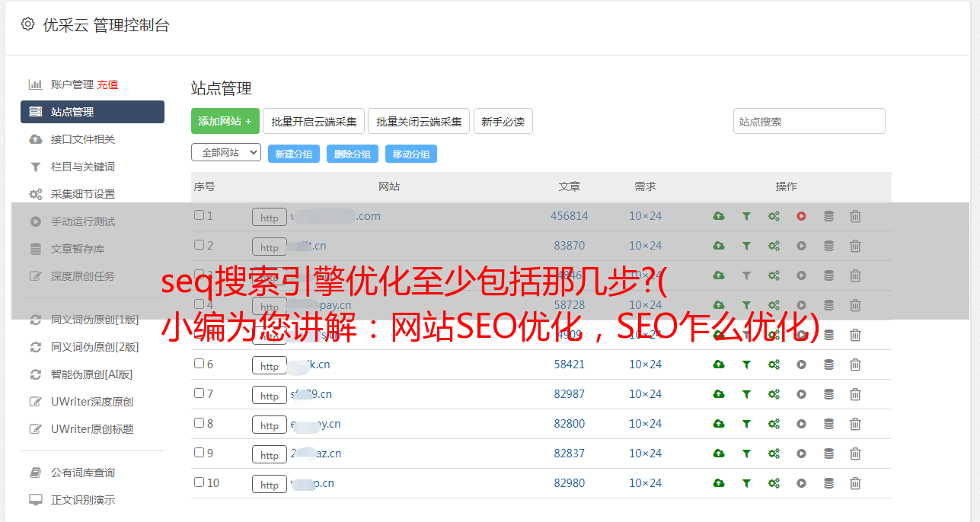The width and height of the screenshot is (980, 522).
Task: Click the filter icon in row 10
Action: [746, 483]
